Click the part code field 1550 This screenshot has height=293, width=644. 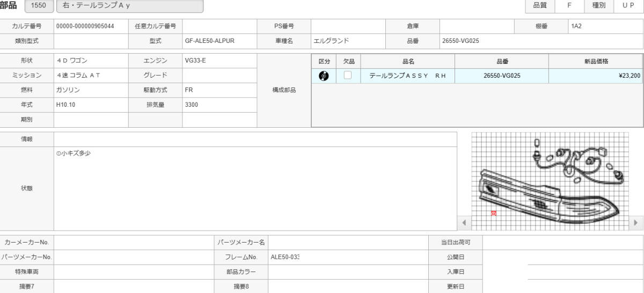click(x=39, y=6)
